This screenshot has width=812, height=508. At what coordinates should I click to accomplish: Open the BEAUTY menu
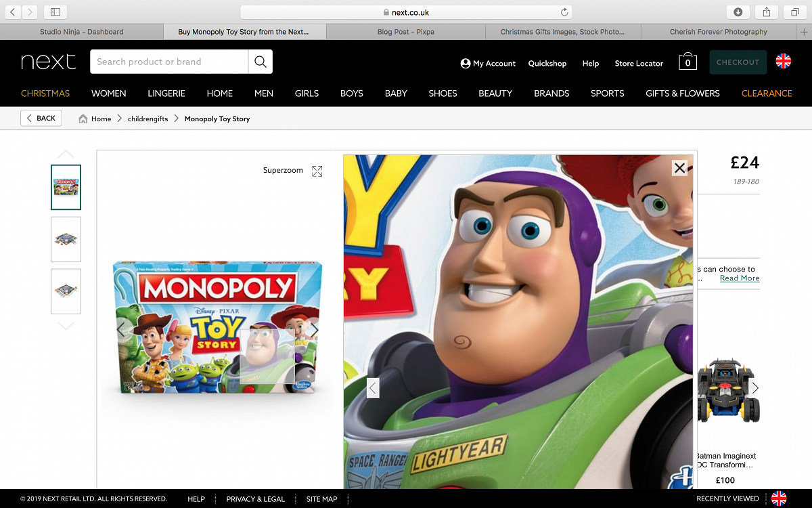[495, 93]
